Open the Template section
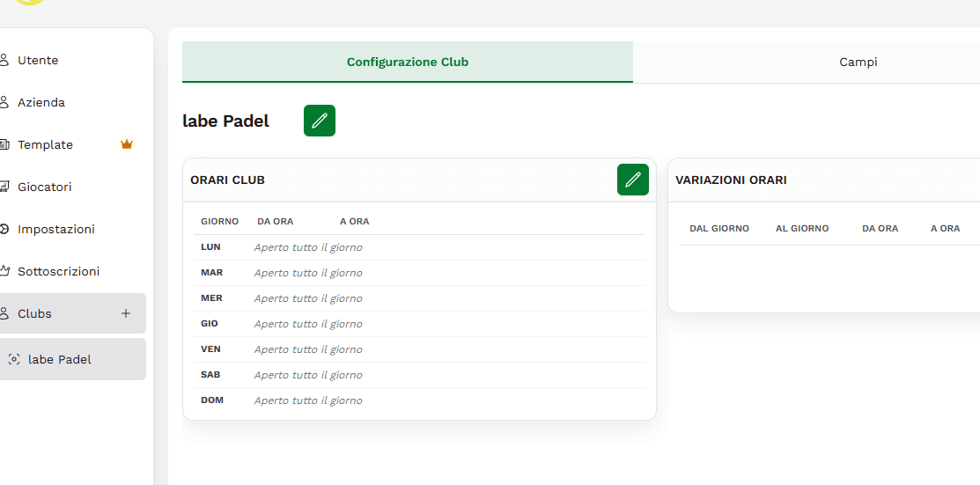The width and height of the screenshot is (980, 485). click(x=45, y=144)
